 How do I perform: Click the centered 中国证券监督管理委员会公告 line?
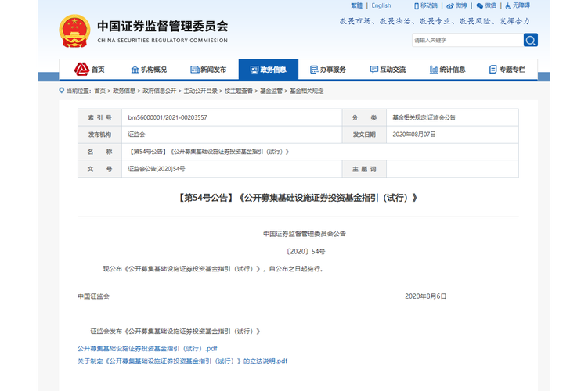click(305, 234)
